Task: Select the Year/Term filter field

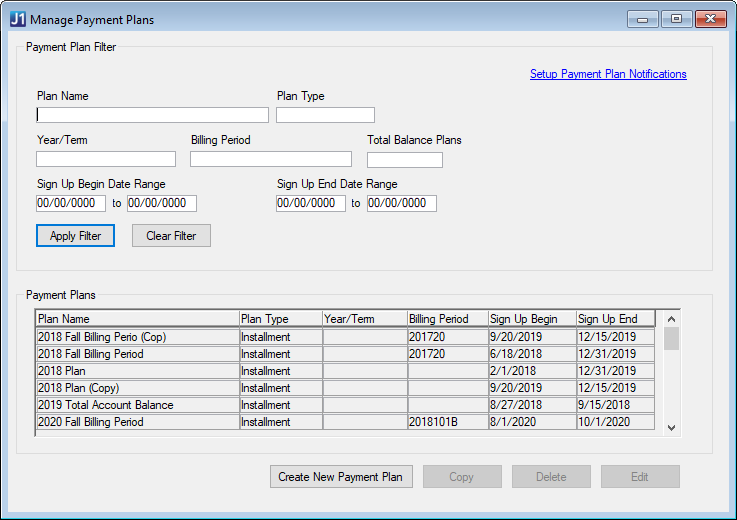Action: point(106,159)
